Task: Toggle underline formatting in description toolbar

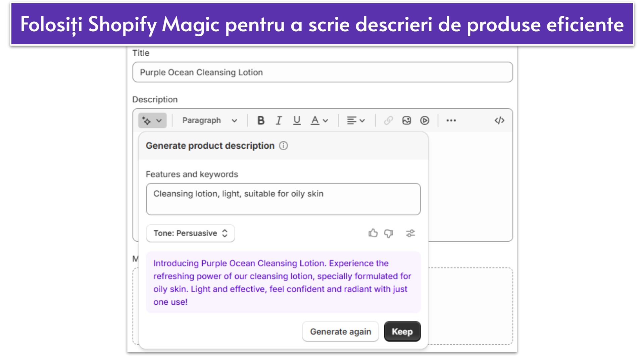Action: point(297,120)
